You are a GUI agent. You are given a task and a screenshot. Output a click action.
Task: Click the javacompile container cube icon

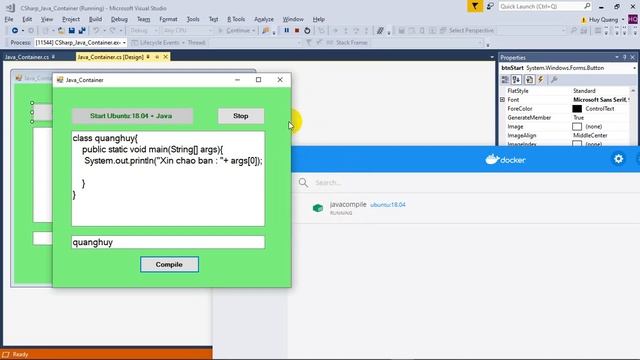pos(318,208)
